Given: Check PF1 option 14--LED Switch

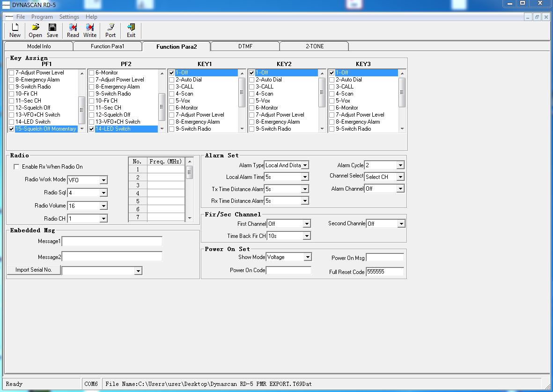Looking at the screenshot, I should (x=12, y=122).
